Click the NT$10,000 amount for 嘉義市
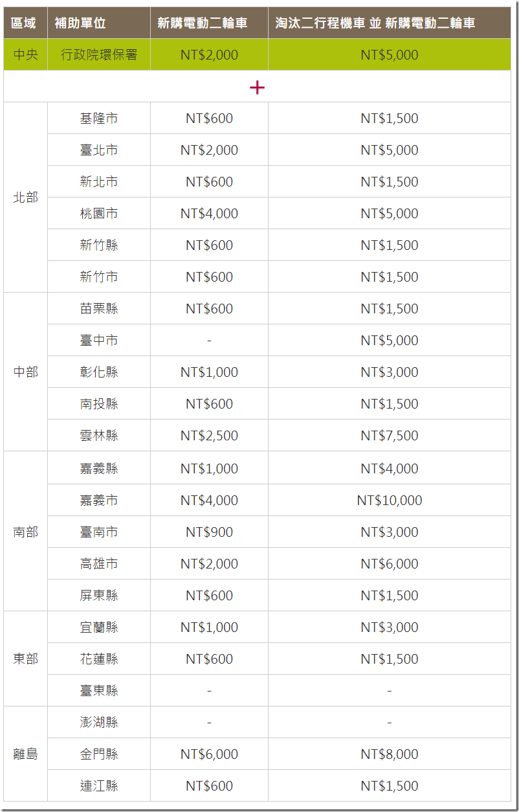Image resolution: width=519 pixels, height=812 pixels. click(x=390, y=501)
